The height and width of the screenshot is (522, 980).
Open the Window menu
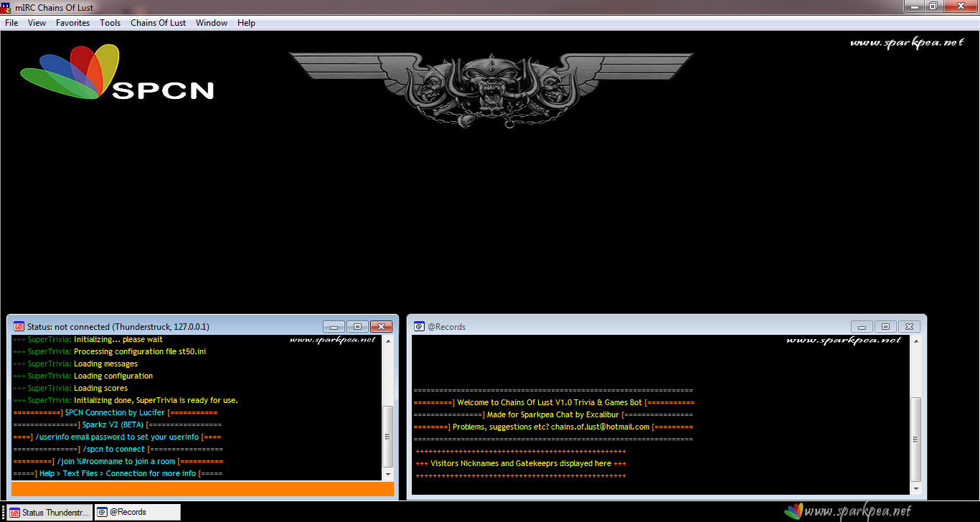tap(212, 23)
